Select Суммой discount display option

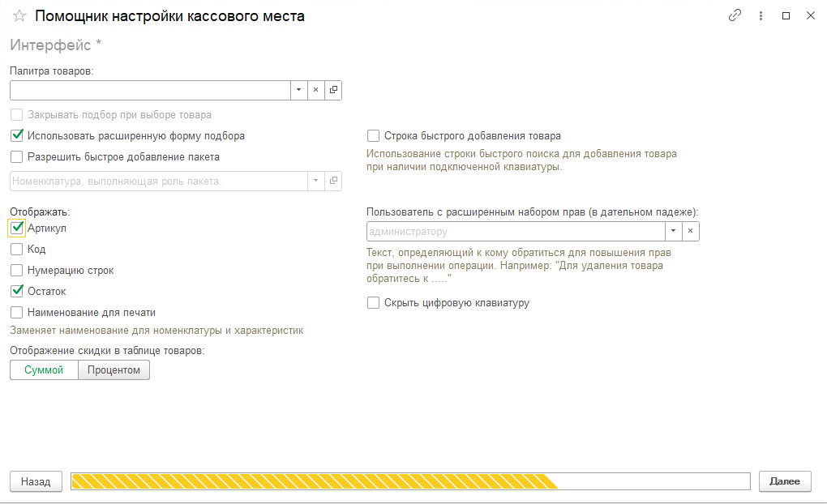[x=44, y=370]
